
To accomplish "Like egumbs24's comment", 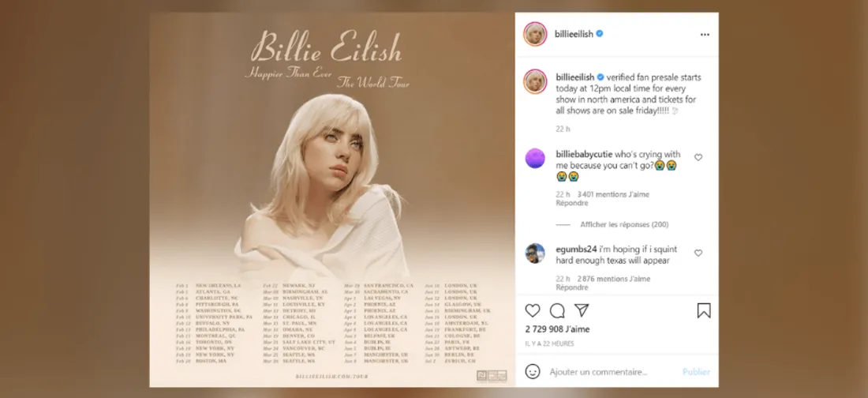I will (x=698, y=253).
